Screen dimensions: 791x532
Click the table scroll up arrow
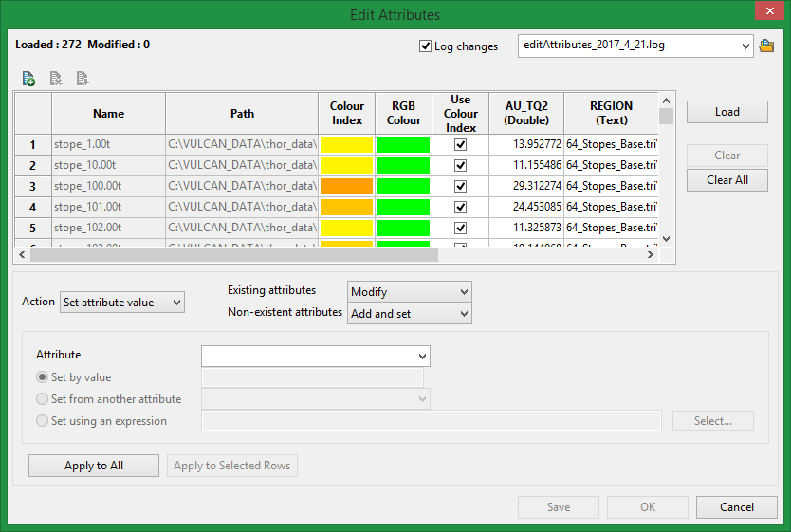pos(666,100)
